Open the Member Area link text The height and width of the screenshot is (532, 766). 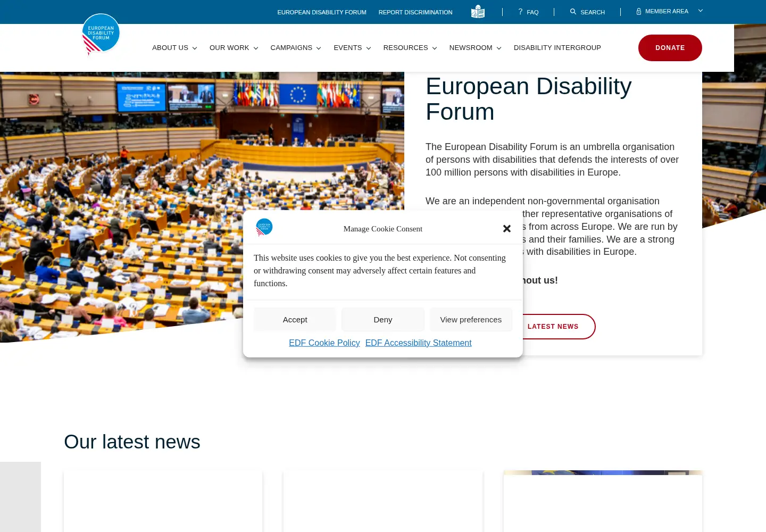(x=667, y=11)
